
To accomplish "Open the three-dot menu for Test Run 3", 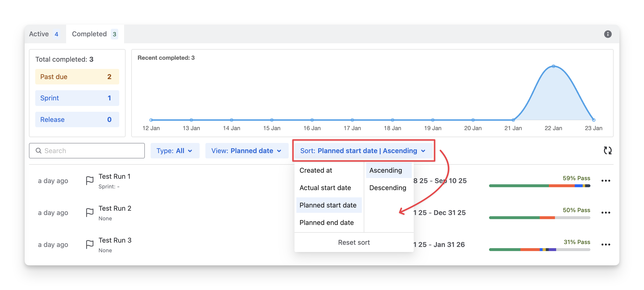I will [605, 245].
